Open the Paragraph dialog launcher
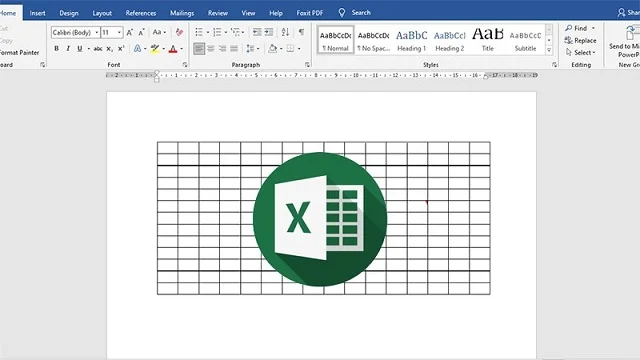Screen dimensions: 640x360 tap(307, 64)
